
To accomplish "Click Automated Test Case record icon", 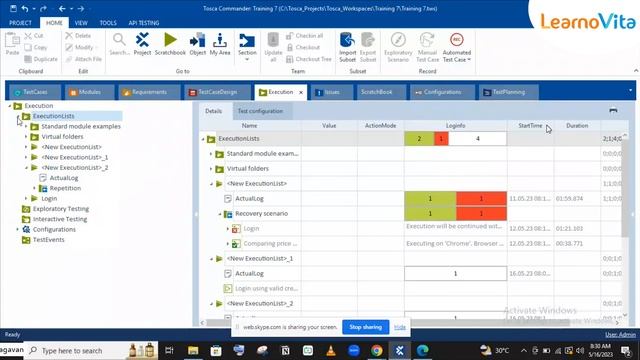I will coord(456,41).
